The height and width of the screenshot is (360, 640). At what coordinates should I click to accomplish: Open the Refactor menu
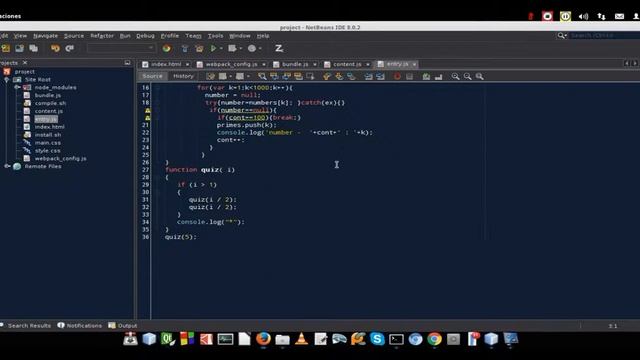tap(102, 36)
